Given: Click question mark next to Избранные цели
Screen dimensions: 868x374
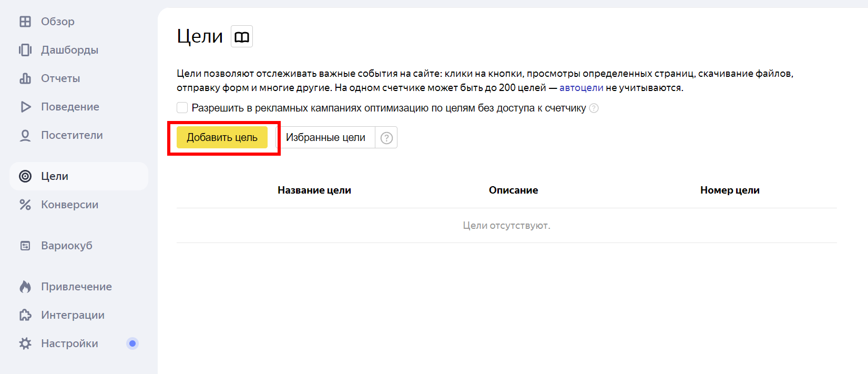Looking at the screenshot, I should pyautogui.click(x=386, y=138).
